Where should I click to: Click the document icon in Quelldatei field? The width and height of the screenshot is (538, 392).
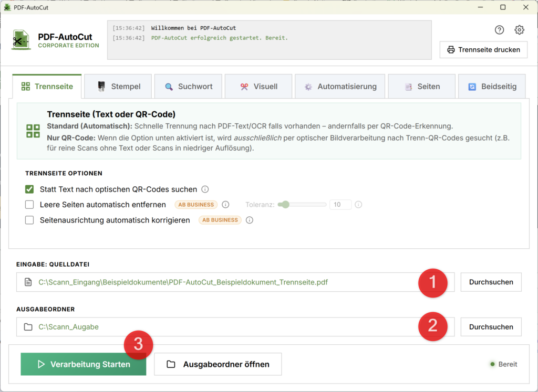[28, 282]
